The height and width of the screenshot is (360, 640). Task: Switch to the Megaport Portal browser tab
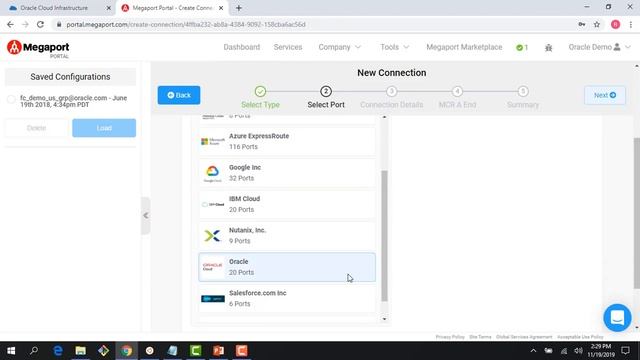172,8
